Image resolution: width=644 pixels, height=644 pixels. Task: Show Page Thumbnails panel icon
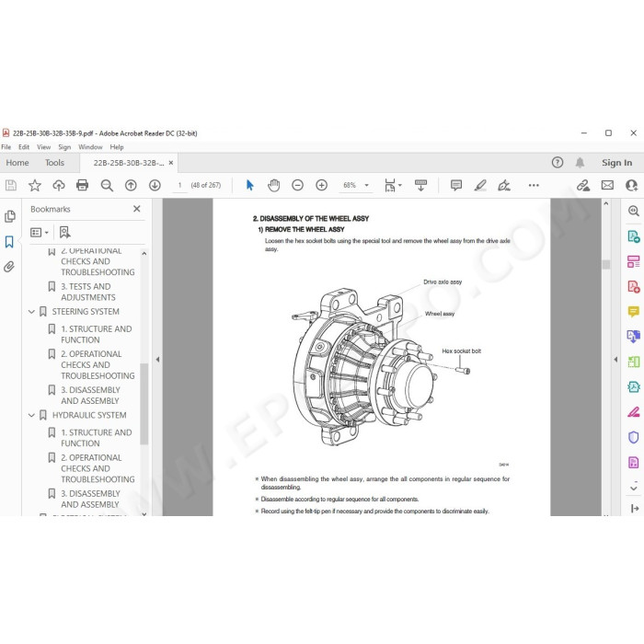tap(10, 216)
